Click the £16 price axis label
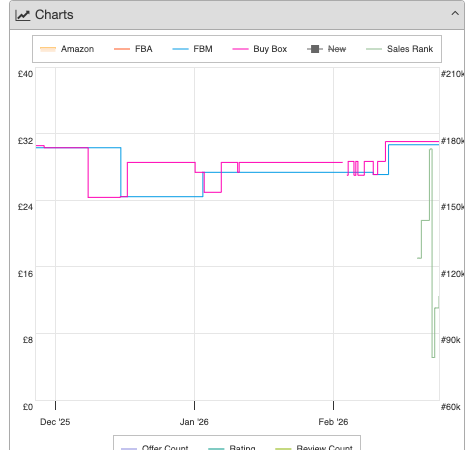474x450 pixels. point(25,274)
